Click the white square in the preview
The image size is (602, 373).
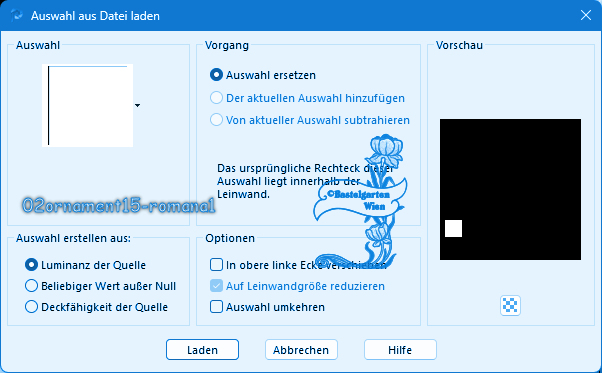coord(453,229)
